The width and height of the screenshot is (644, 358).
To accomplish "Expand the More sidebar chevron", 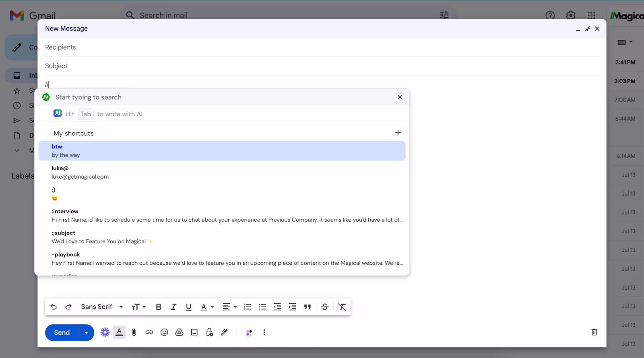I will 17,150.
